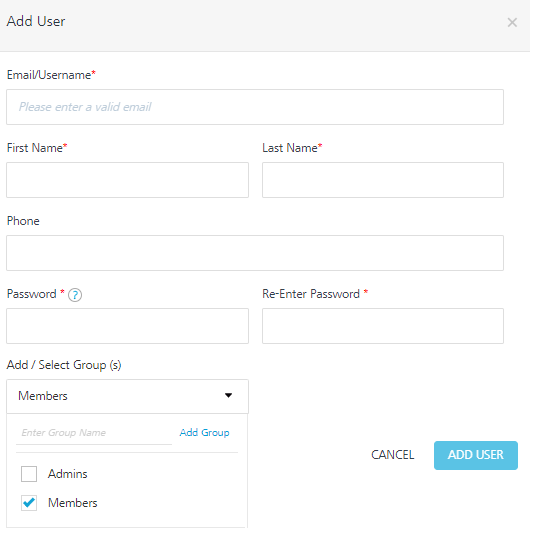Viewport: 536px width, 536px height.
Task: Click the Add / Select Group(s) label
Action: (64, 365)
